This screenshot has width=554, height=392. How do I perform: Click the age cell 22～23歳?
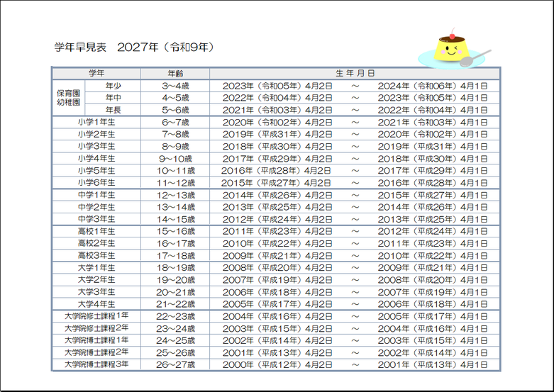click(x=175, y=316)
